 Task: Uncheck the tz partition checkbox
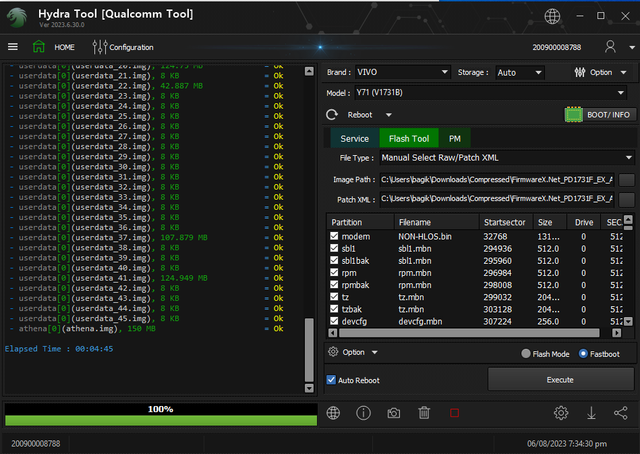[334, 297]
